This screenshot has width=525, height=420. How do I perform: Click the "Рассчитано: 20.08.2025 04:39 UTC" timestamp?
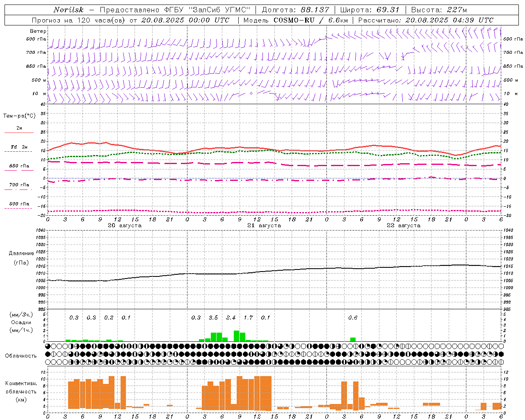[426, 20]
